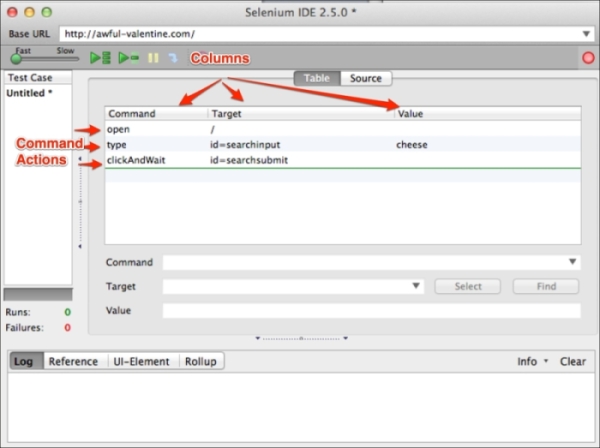Image resolution: width=600 pixels, height=448 pixels.
Task: Play the entire test suite
Action: [100, 58]
